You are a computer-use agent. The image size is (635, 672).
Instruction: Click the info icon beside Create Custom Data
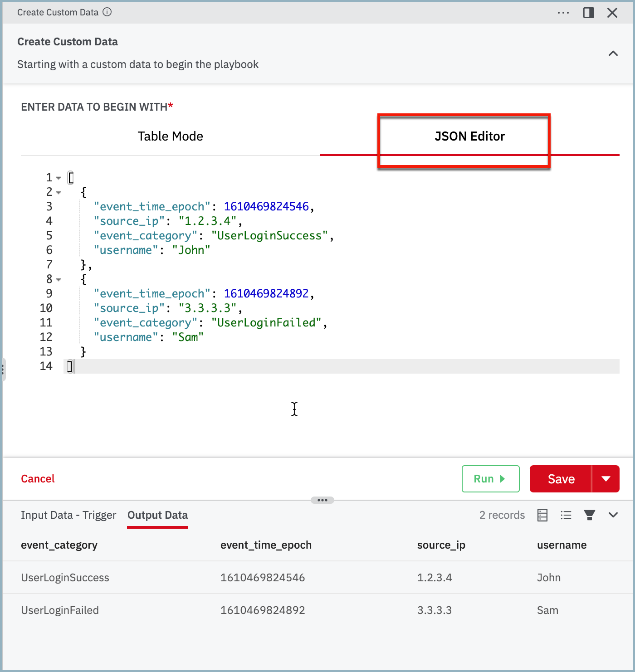[107, 12]
